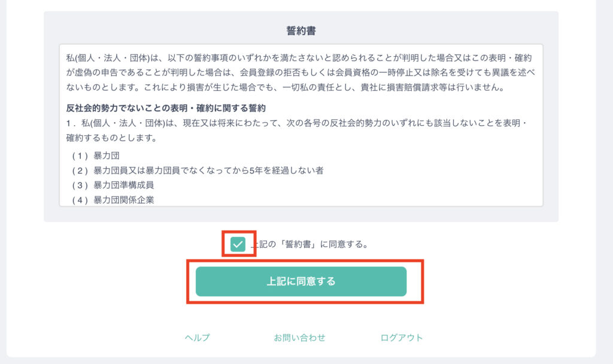Click the 上記に同意する button
This screenshot has width=613, height=364.
coord(301,281)
